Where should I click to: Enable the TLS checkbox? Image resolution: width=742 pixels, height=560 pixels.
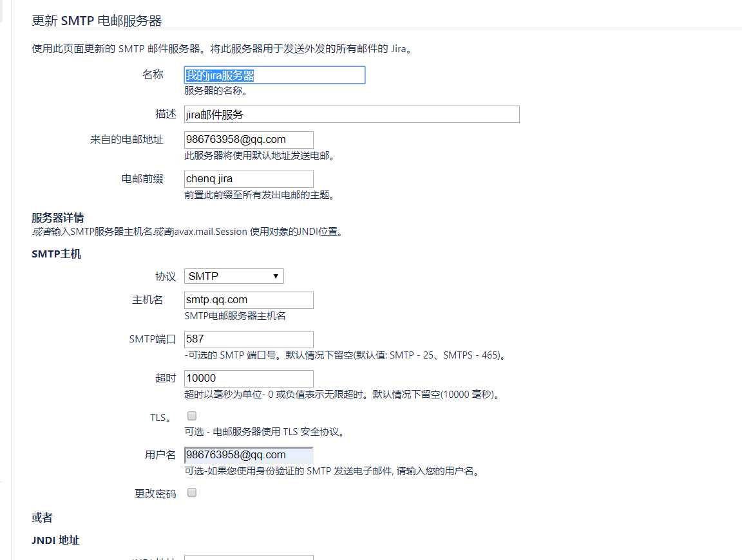tap(191, 416)
